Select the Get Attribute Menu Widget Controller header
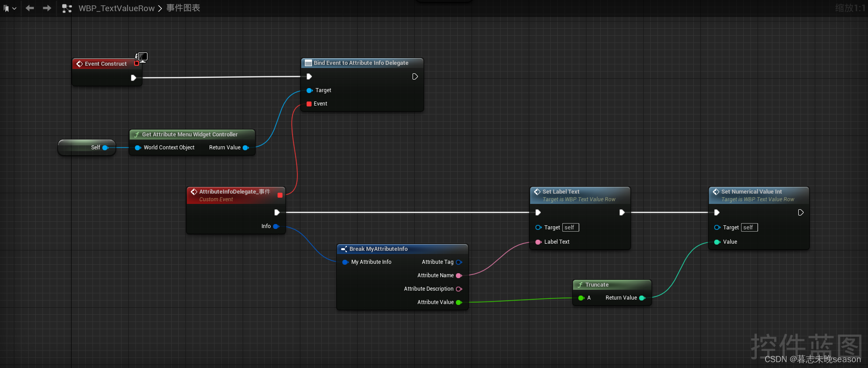 (192, 134)
